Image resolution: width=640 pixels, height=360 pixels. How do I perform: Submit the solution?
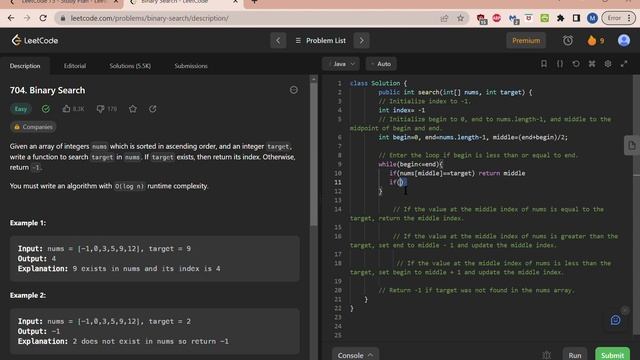click(x=612, y=355)
